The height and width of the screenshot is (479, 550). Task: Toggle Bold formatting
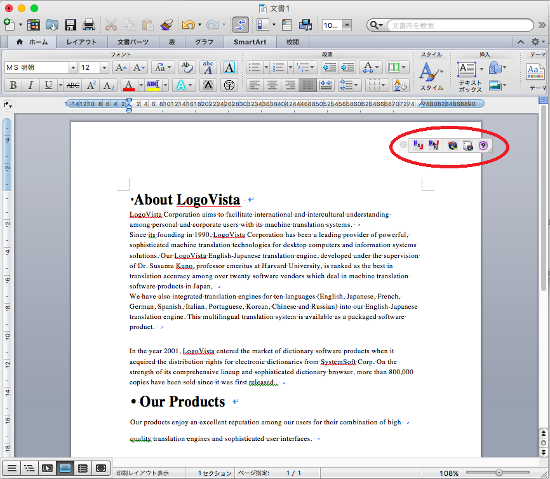pyautogui.click(x=13, y=85)
